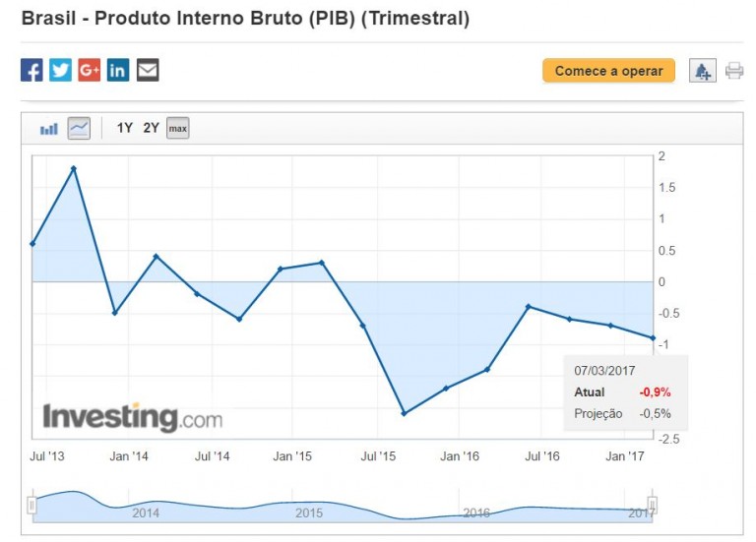Click the Investing.com logo
The image size is (756, 542).
coord(132,417)
